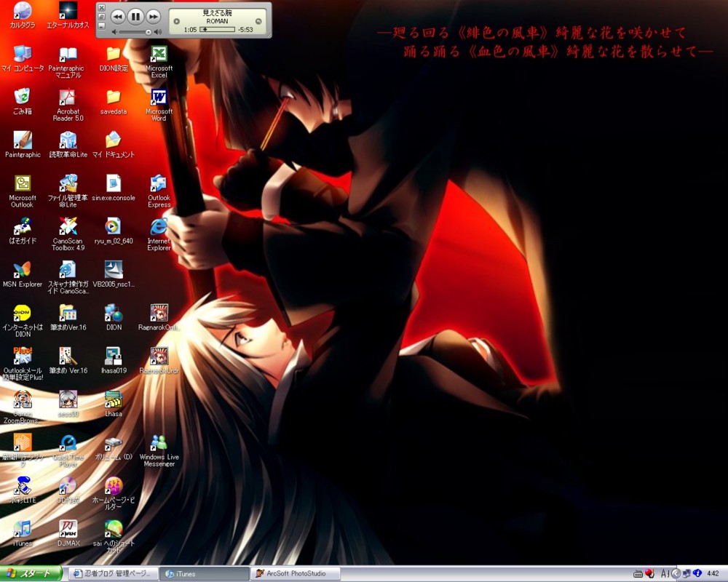The width and height of the screenshot is (728, 582).
Task: Open the Microsoft Word desktop shortcut
Action: 159,105
